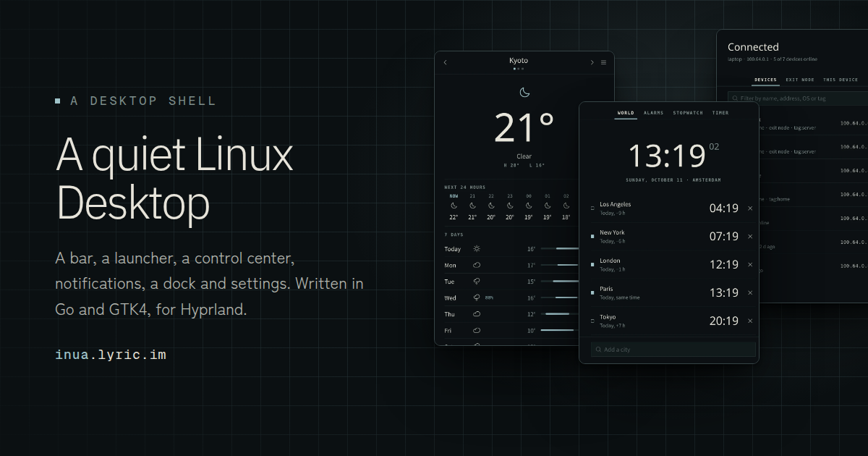Open the Exit Node tab
Screen dimensions: 868x456
click(x=800, y=80)
